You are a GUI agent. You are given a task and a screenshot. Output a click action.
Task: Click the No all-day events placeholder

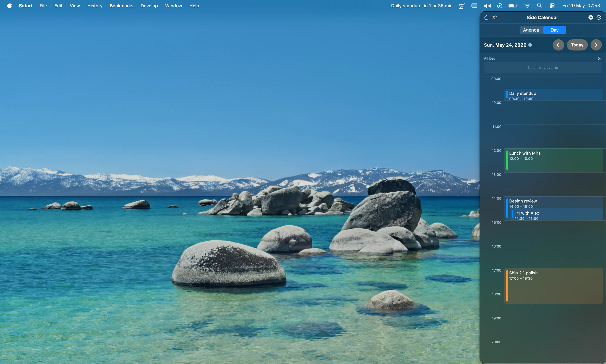coord(543,68)
